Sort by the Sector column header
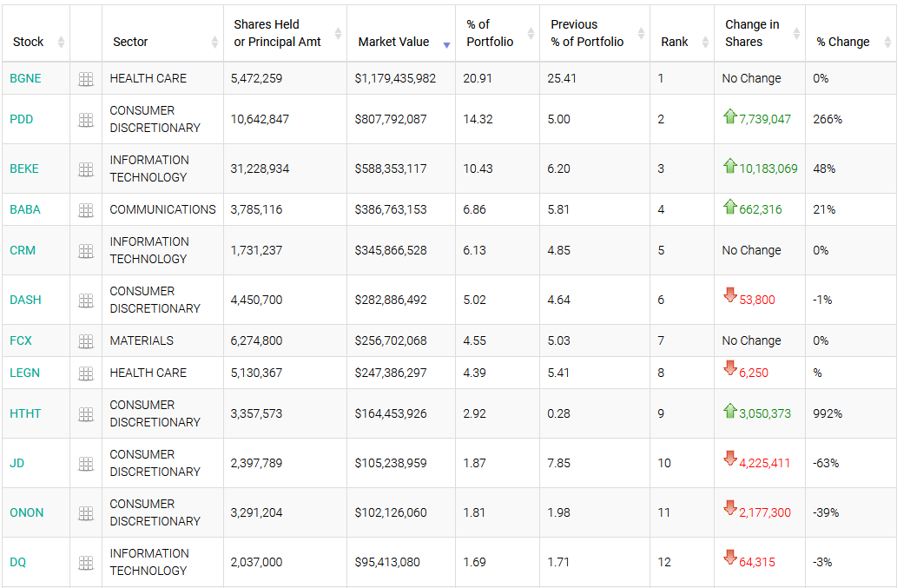The height and width of the screenshot is (588, 897). coord(130,42)
